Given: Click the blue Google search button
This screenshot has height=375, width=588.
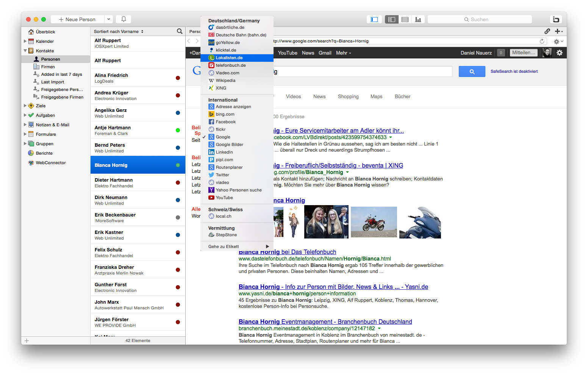Looking at the screenshot, I should tap(472, 71).
